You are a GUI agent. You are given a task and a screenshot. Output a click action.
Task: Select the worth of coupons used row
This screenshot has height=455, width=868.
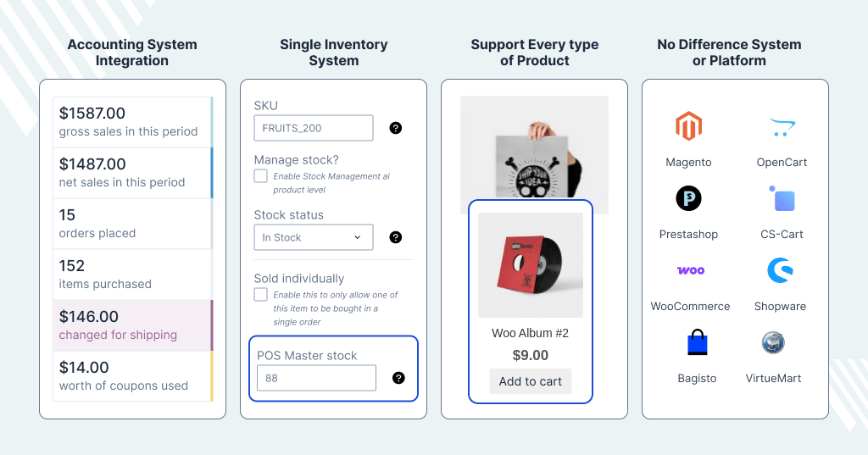(132, 376)
